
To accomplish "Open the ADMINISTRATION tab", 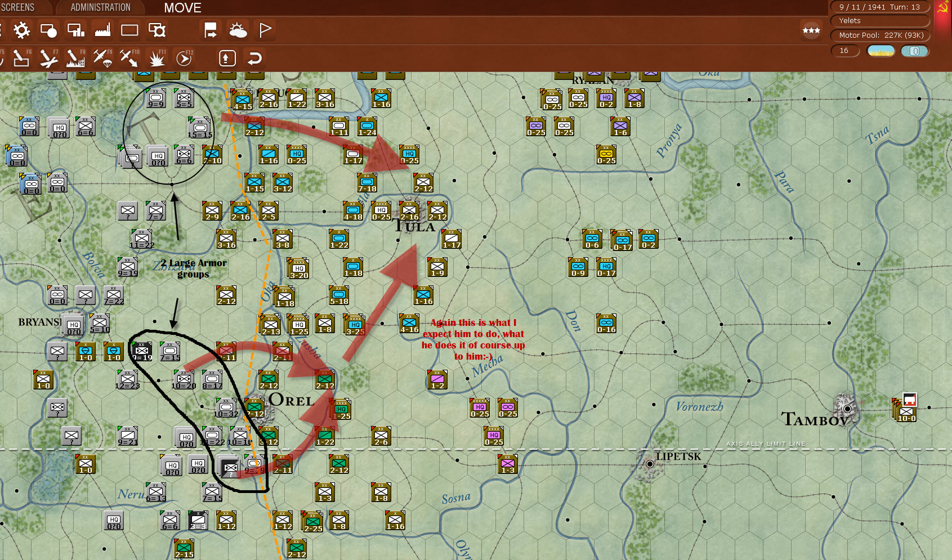I will tap(100, 7).
